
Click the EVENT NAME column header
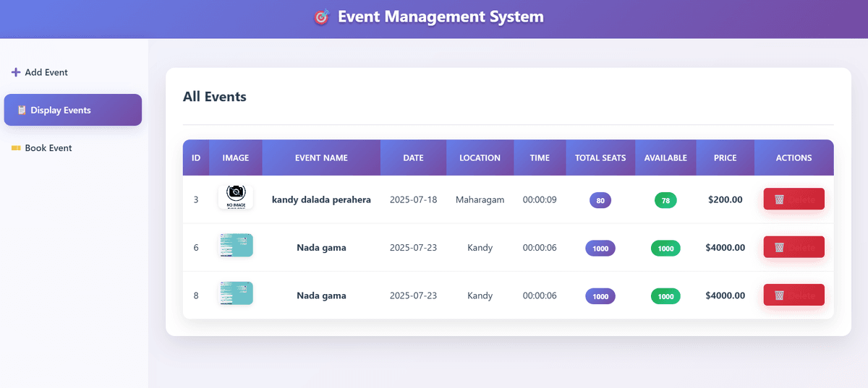(321, 158)
